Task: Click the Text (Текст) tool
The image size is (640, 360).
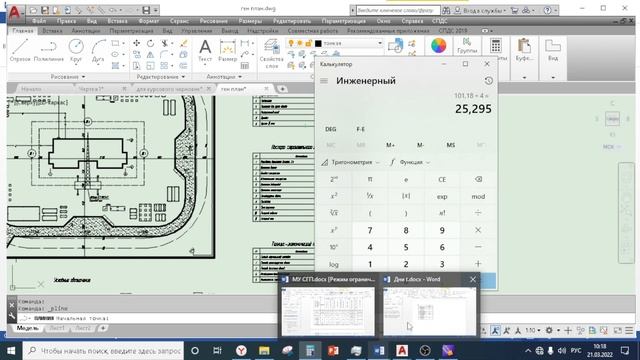Action: [205, 51]
